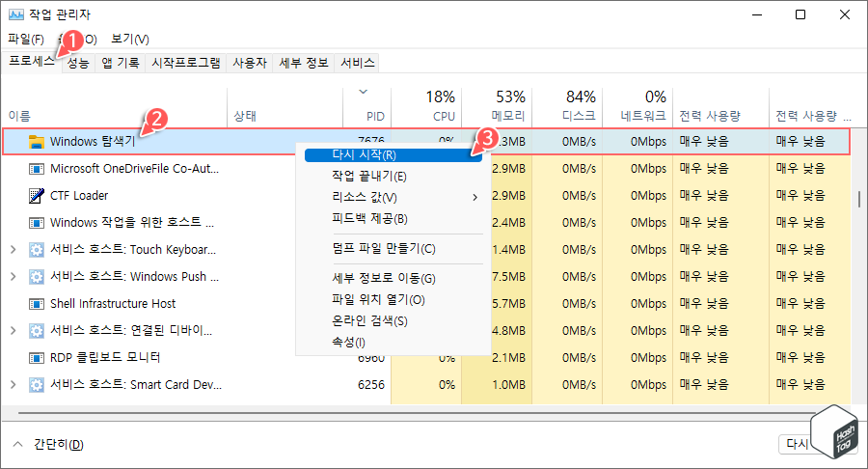
Task: Select Windows 작업을 위한 호스트 process name
Action: (x=132, y=223)
